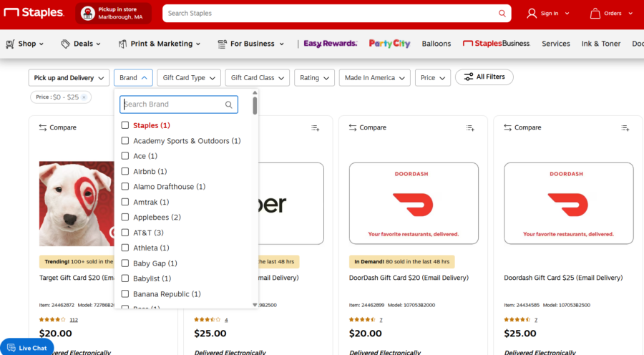The height and width of the screenshot is (355, 644).
Task: Open the 112 reviews link for Target card
Action: pyautogui.click(x=74, y=320)
